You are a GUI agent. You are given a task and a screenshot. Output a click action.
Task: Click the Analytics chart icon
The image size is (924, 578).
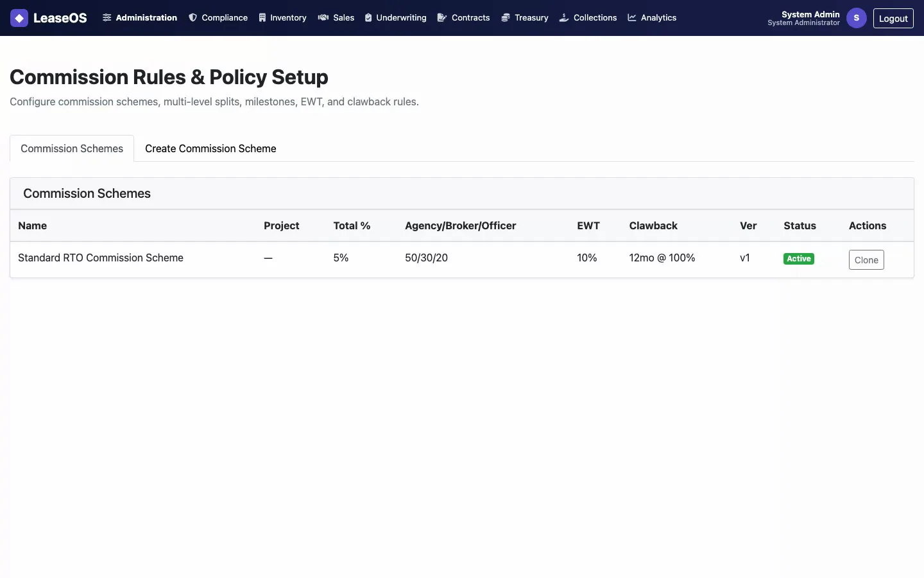632,18
